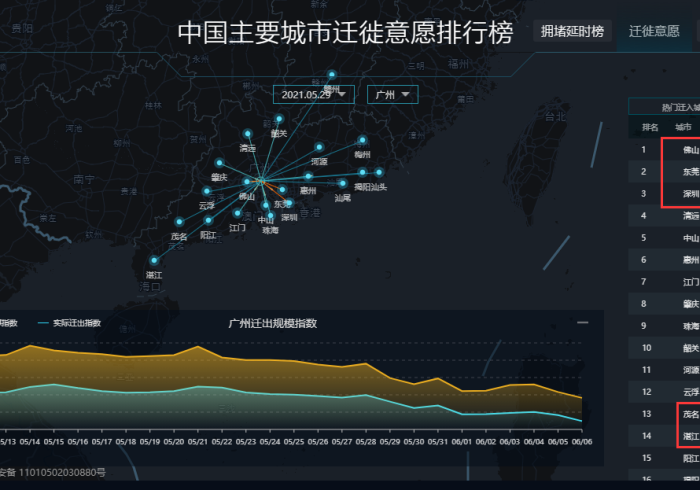Viewport: 700px width, 490px height.
Task: Click the 河源 node on the map
Action: click(x=319, y=147)
